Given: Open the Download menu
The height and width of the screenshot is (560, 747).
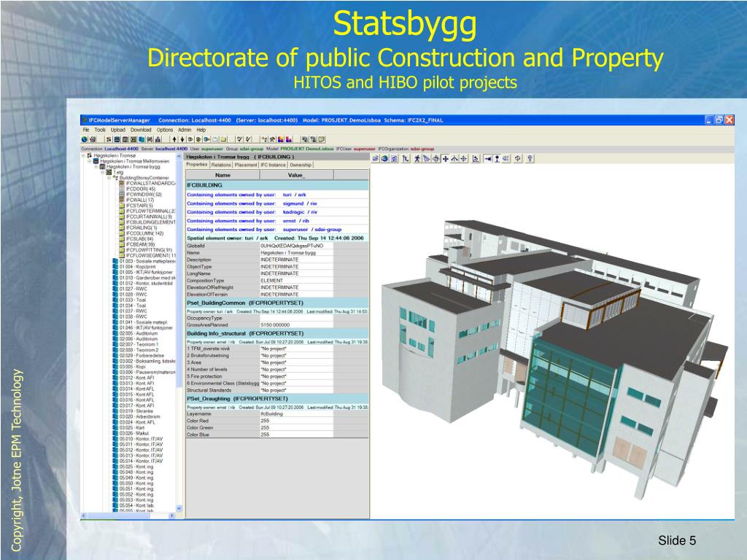Looking at the screenshot, I should point(141,130).
